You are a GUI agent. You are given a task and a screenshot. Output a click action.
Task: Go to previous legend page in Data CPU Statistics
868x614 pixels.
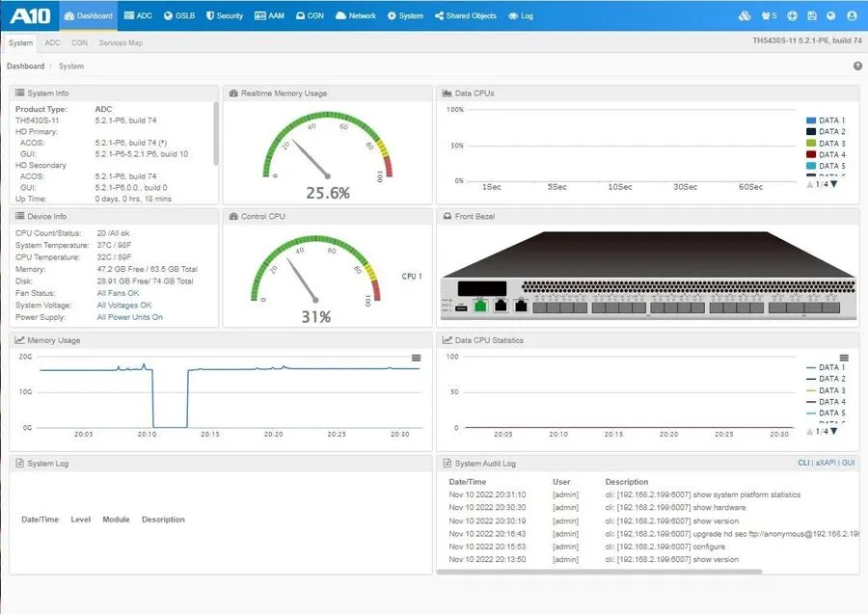[x=810, y=431]
